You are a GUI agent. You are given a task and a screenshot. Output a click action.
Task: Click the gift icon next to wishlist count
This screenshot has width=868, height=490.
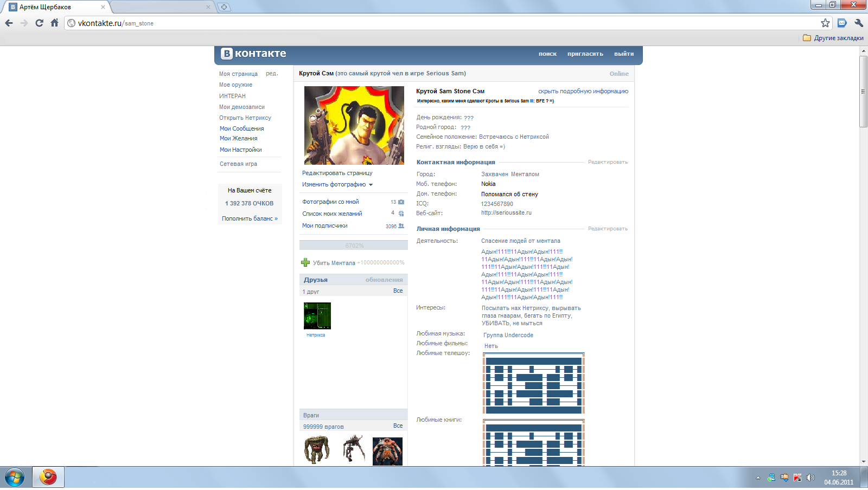point(401,214)
